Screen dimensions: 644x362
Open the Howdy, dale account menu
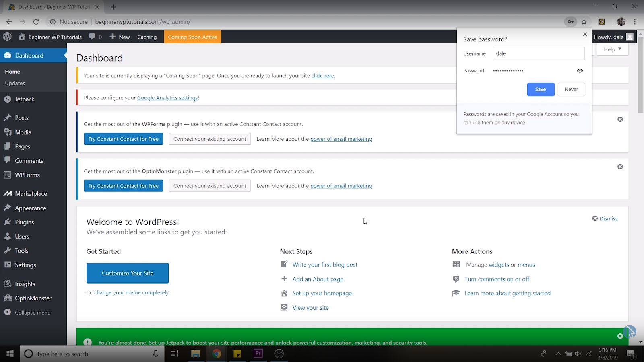[613, 37]
